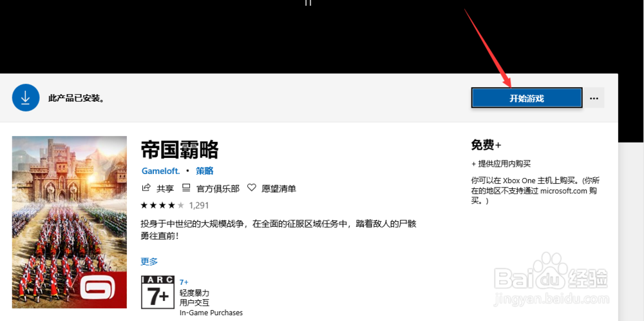
Task: Open 官方俱乐部 official club
Action: 218,189
